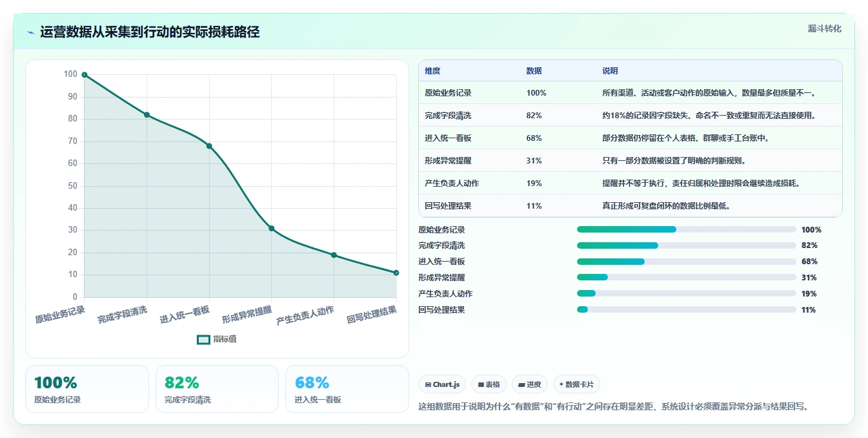
Task: Click the 表格 tag chip
Action: point(489,384)
